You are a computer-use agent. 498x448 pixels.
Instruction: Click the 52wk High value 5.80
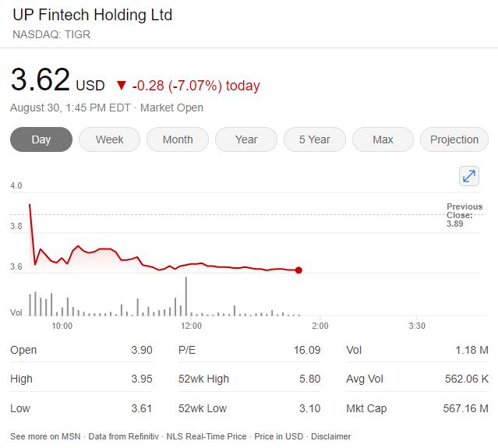click(x=309, y=379)
